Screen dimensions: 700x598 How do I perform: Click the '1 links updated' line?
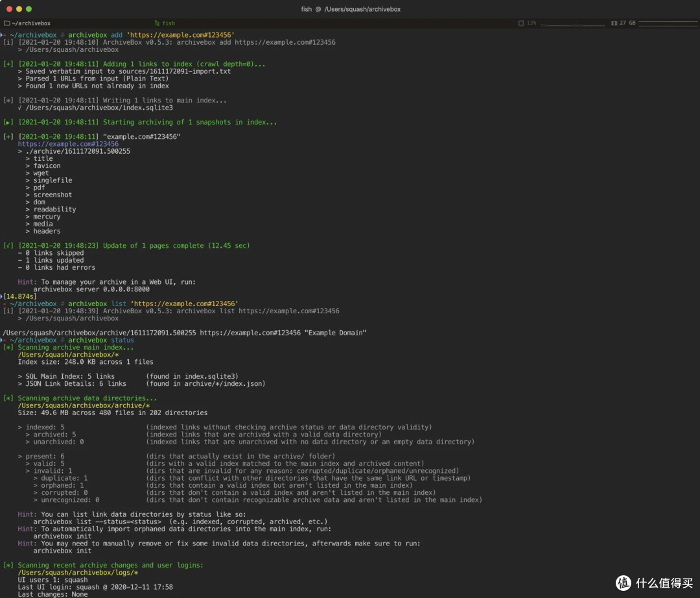tap(51, 260)
